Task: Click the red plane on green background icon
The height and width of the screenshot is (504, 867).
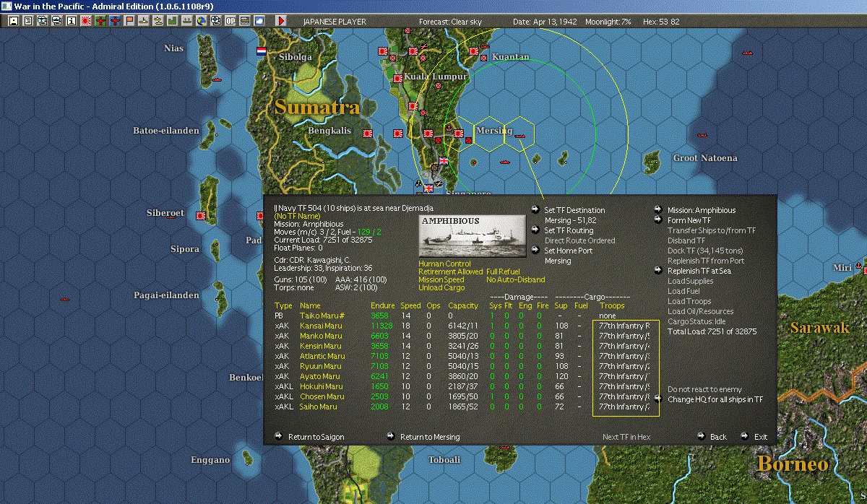Action: (x=100, y=21)
